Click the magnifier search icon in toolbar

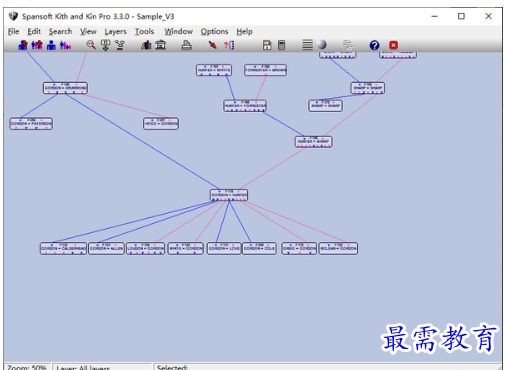point(91,45)
